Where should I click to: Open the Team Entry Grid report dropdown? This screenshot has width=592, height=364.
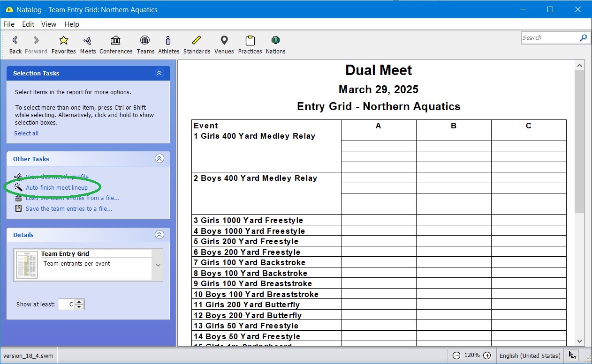[158, 265]
